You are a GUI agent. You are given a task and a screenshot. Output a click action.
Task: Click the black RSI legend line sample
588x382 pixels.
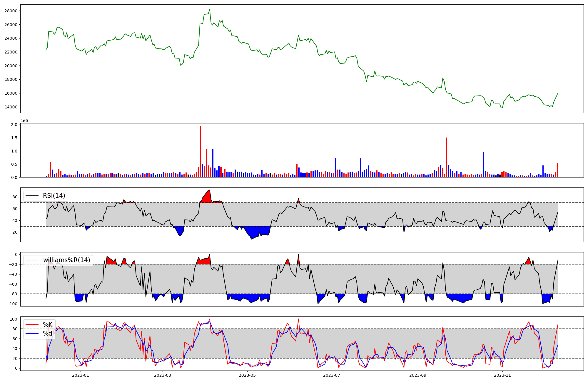32,196
